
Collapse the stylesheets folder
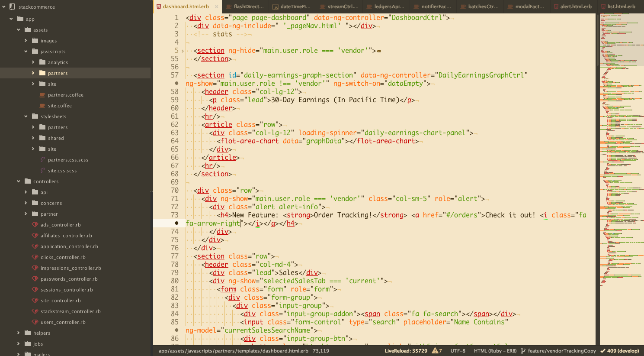(x=26, y=117)
